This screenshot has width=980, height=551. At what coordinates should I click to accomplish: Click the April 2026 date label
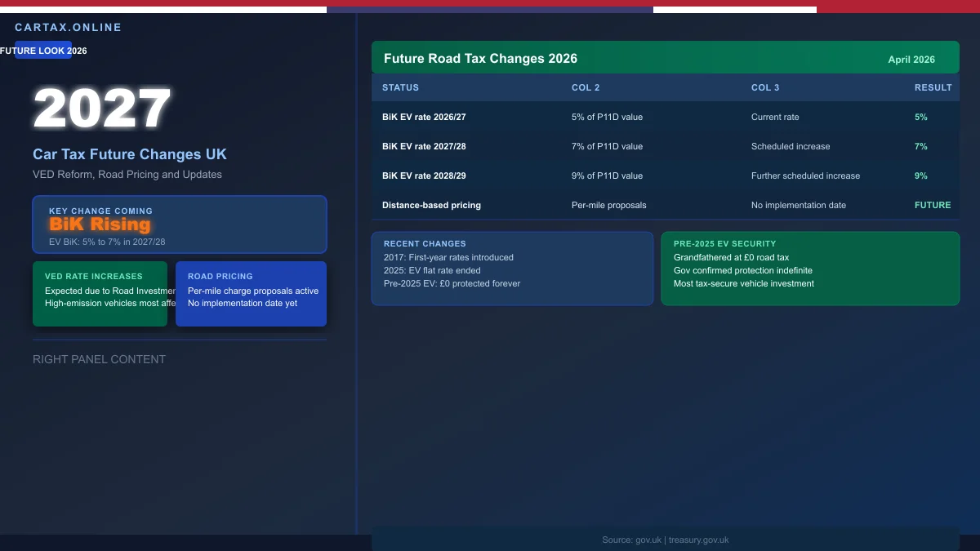click(x=911, y=60)
